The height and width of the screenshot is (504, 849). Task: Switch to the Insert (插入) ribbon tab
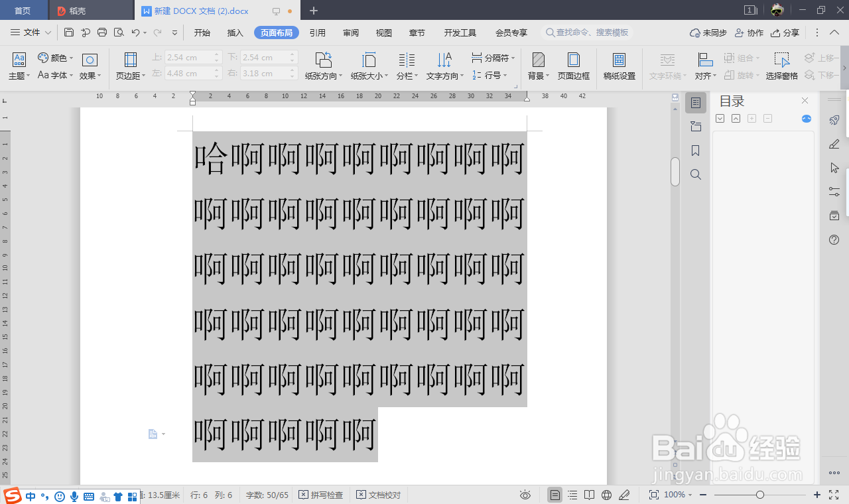point(235,32)
